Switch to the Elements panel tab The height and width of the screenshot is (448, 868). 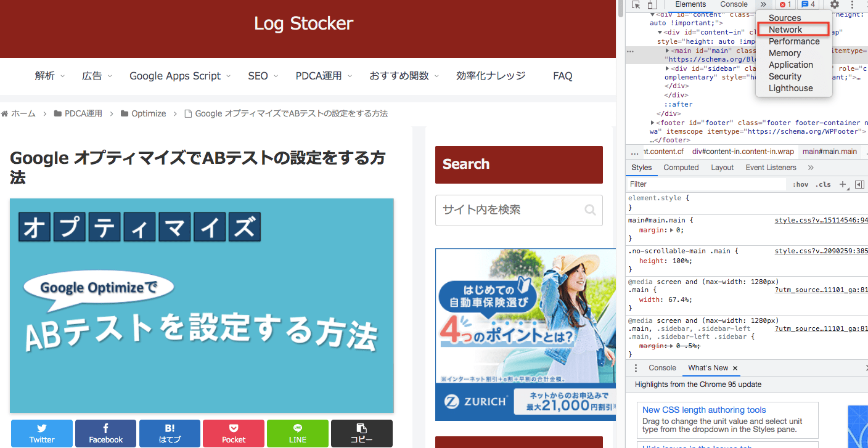[690, 4]
